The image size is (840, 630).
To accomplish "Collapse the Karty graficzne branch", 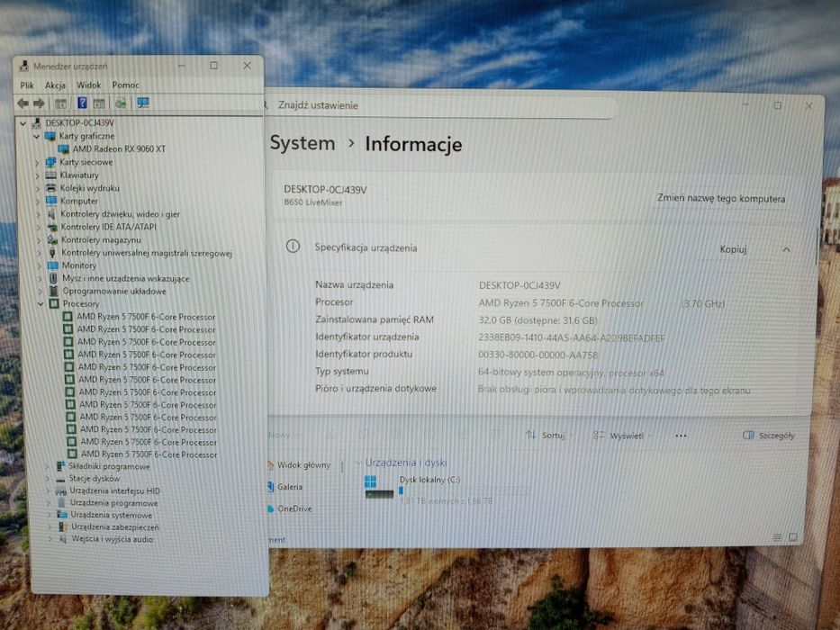I will 36,137.
